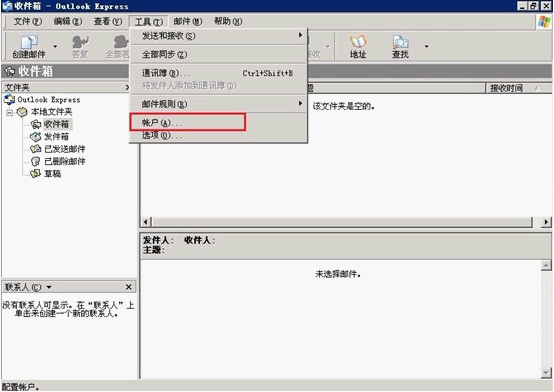Select the 本地文件夹 folder

51,112
